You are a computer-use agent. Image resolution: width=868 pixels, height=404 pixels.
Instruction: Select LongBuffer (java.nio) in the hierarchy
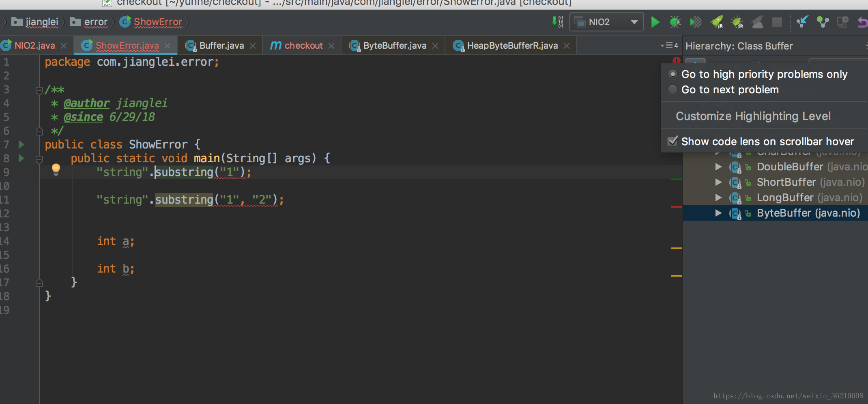pos(809,198)
